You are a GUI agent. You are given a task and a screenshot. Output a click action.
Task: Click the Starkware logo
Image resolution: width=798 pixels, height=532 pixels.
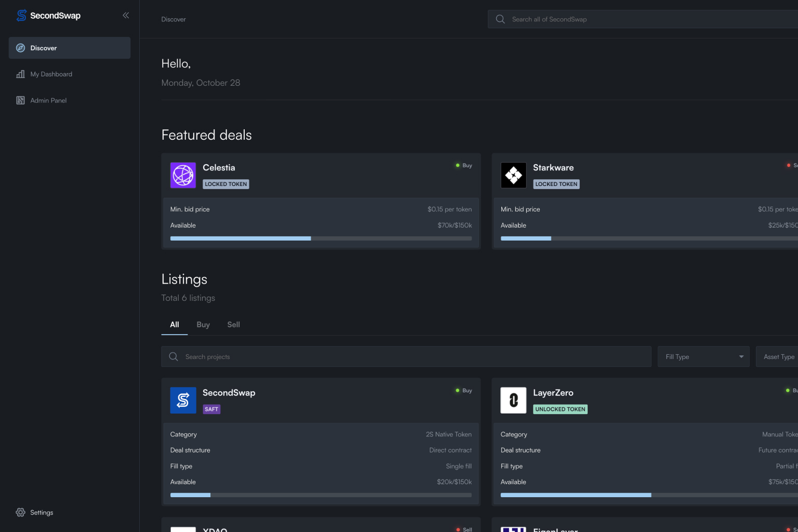click(x=513, y=175)
